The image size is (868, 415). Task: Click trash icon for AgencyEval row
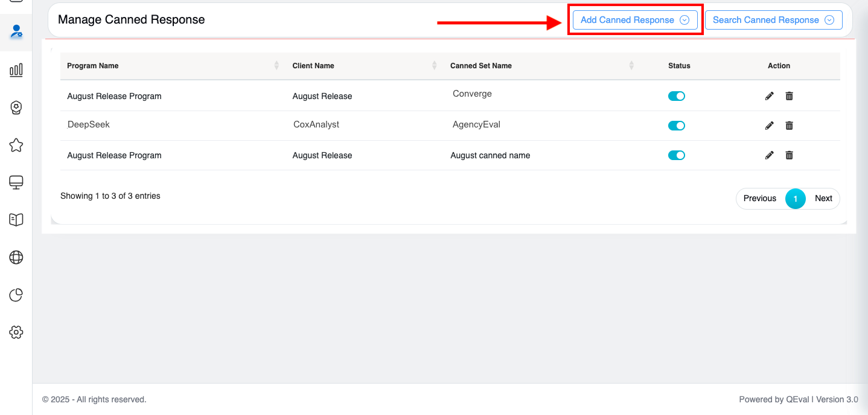(789, 126)
